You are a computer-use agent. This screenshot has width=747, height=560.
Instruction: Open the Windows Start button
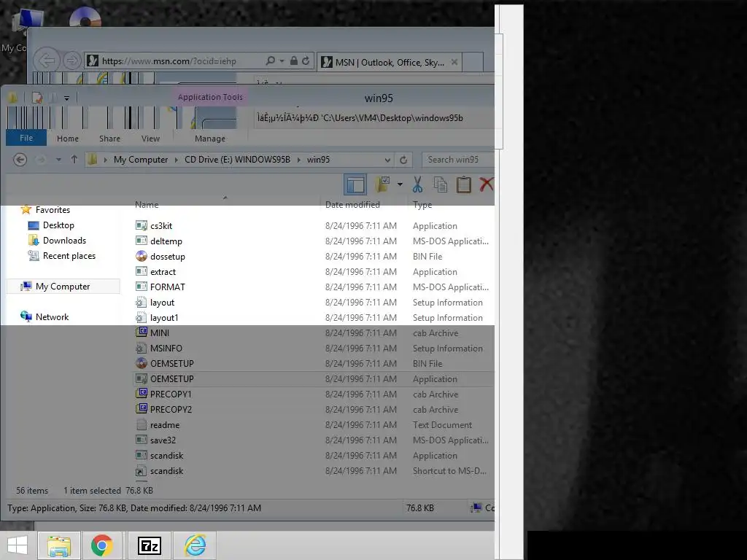tap(18, 545)
